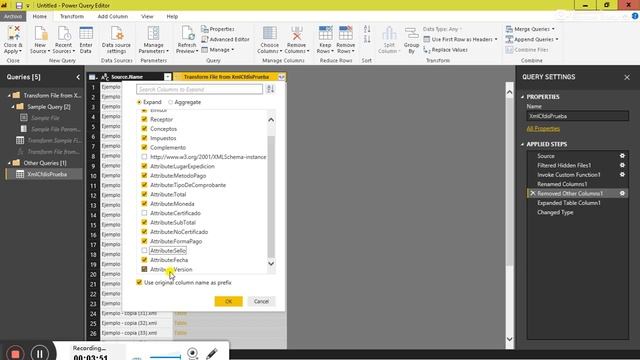Viewport: 640px width, 360px height.
Task: Click the Transform File column expand button
Action: [x=281, y=77]
